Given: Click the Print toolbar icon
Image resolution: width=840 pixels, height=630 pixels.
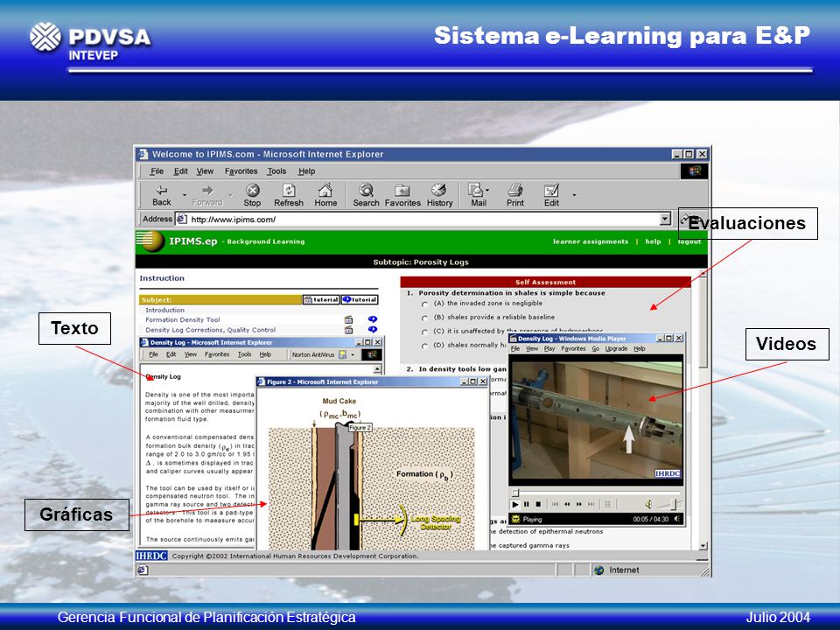Looking at the screenshot, I should tap(515, 195).
